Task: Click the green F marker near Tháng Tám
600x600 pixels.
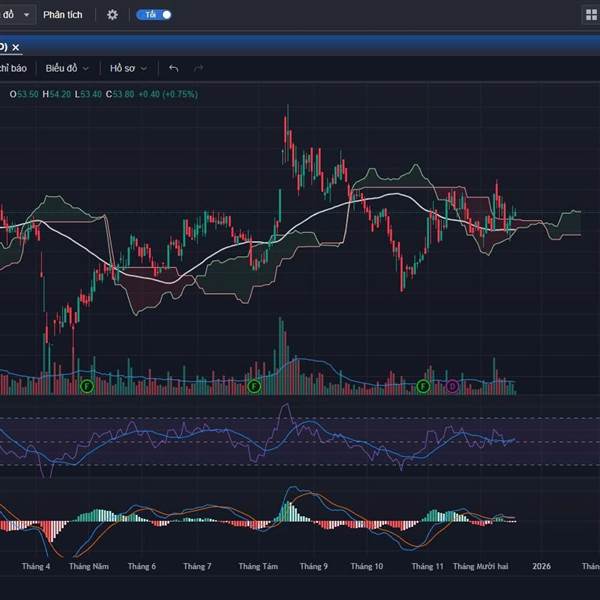Action: [254, 385]
